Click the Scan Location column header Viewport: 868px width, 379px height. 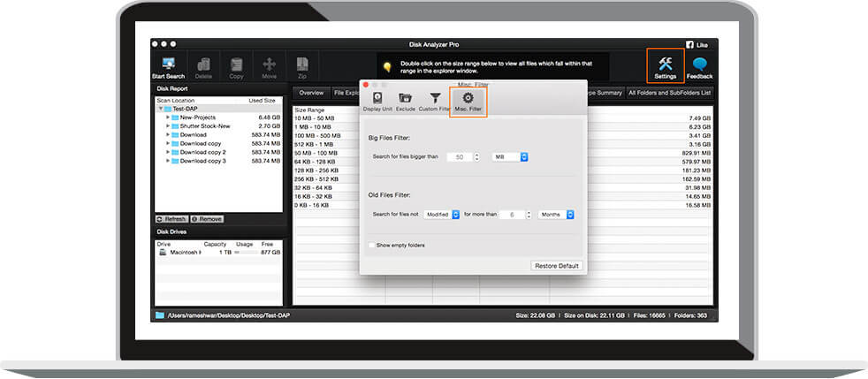(x=176, y=101)
